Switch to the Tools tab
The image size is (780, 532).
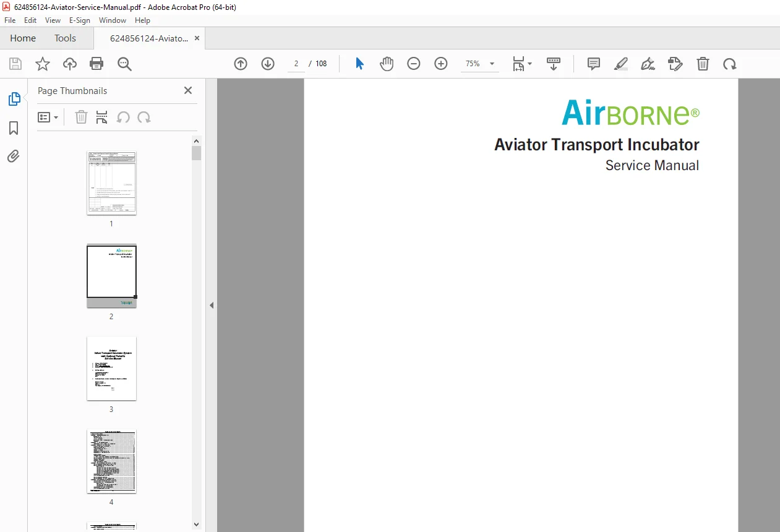click(x=65, y=38)
